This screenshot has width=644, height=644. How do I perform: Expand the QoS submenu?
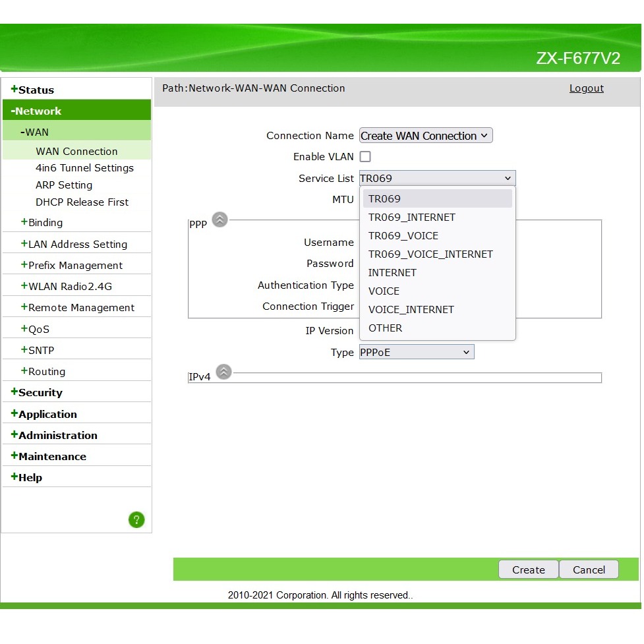click(x=38, y=330)
